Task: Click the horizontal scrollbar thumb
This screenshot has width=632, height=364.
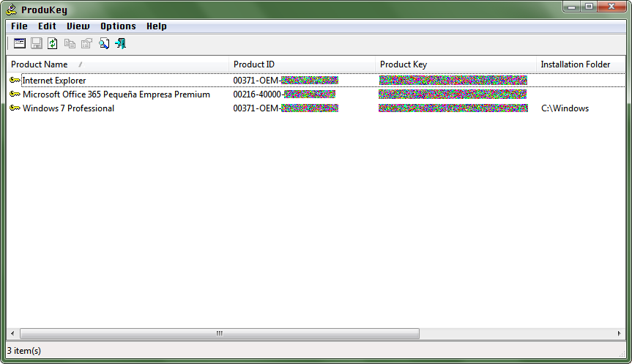Action: click(x=220, y=333)
